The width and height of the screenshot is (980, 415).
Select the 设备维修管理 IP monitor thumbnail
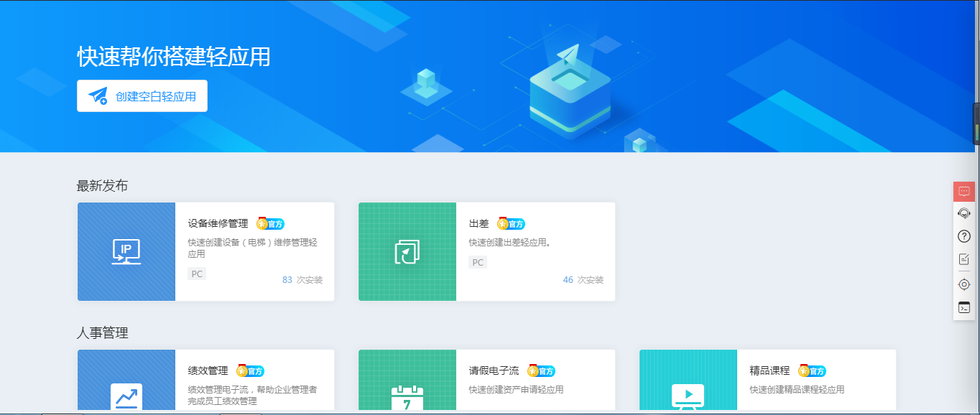[126, 252]
